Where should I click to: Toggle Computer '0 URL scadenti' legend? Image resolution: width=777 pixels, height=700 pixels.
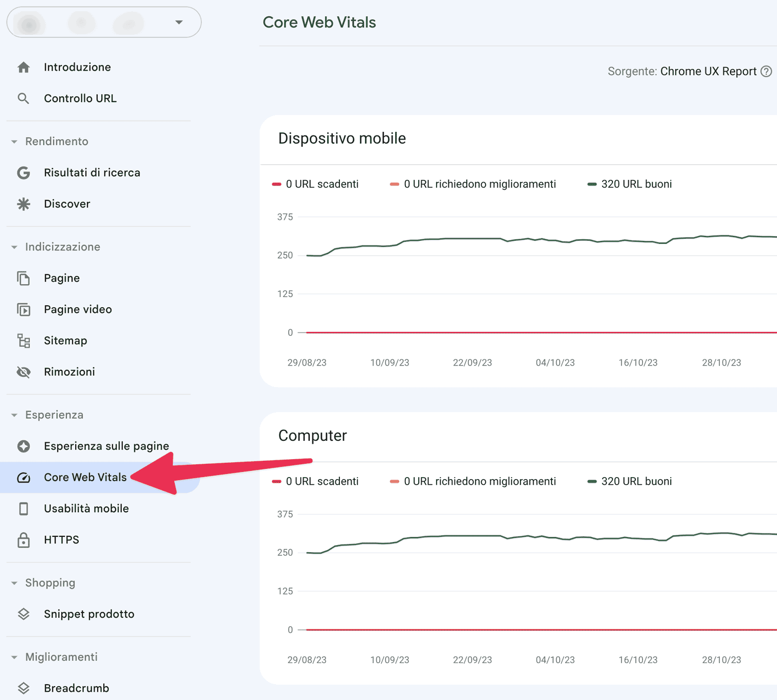[x=315, y=482]
